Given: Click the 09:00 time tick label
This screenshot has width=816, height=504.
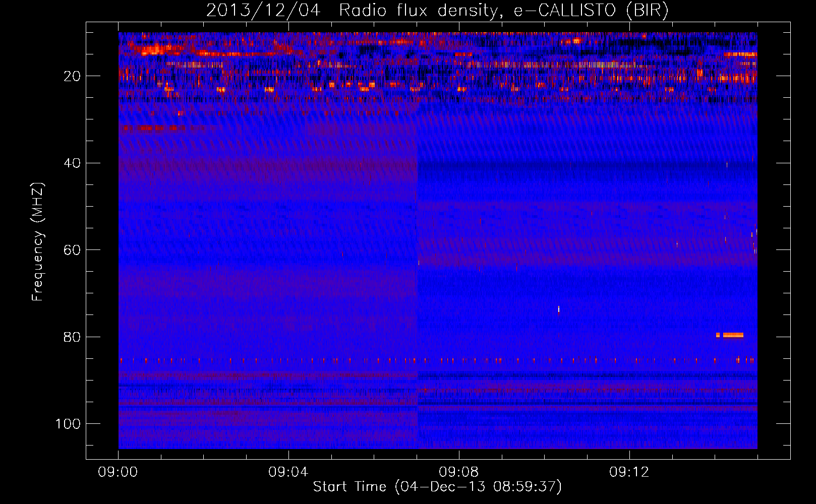Looking at the screenshot, I should click(x=118, y=472).
